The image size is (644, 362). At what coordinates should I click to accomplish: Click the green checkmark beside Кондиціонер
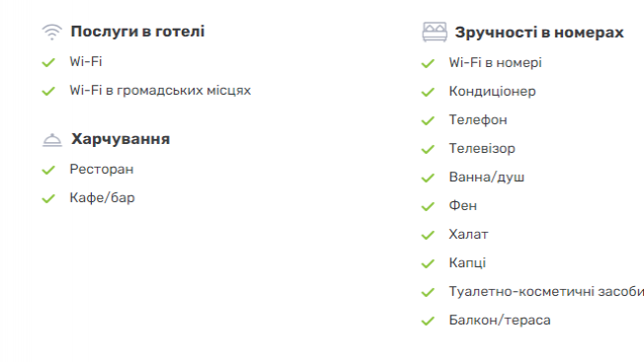point(428,92)
